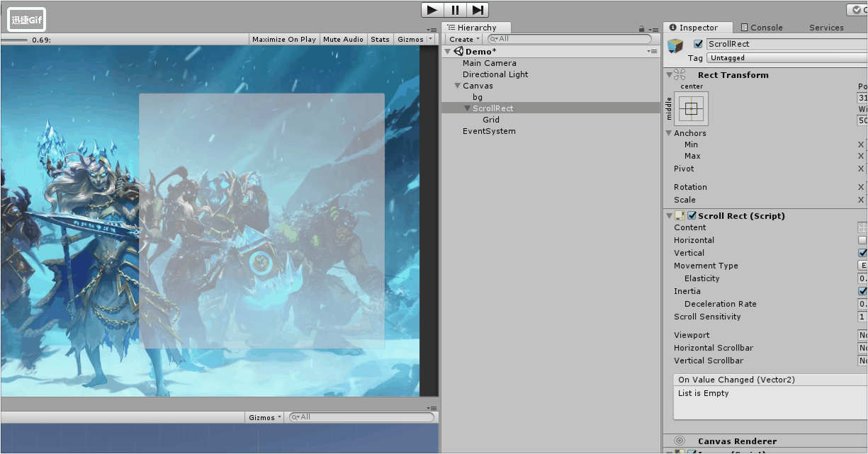Image resolution: width=868 pixels, height=454 pixels.
Task: Click the Horizontal Scrollbar object field
Action: tap(863, 348)
